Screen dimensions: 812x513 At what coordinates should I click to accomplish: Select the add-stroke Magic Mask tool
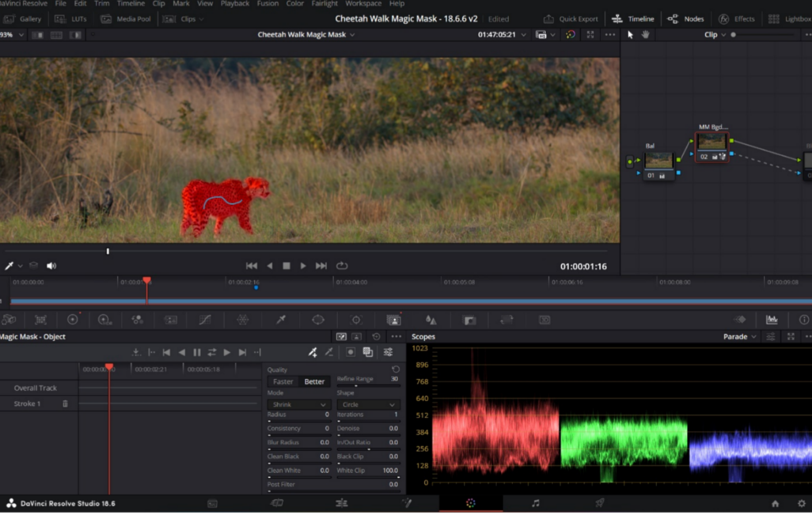click(313, 352)
